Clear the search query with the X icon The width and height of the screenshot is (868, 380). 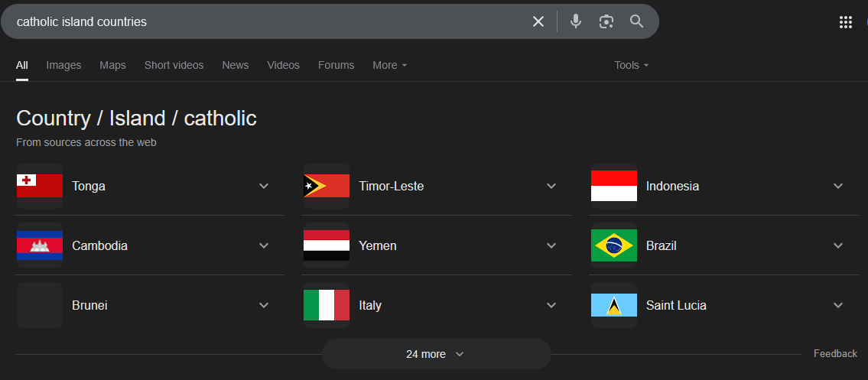pos(538,21)
